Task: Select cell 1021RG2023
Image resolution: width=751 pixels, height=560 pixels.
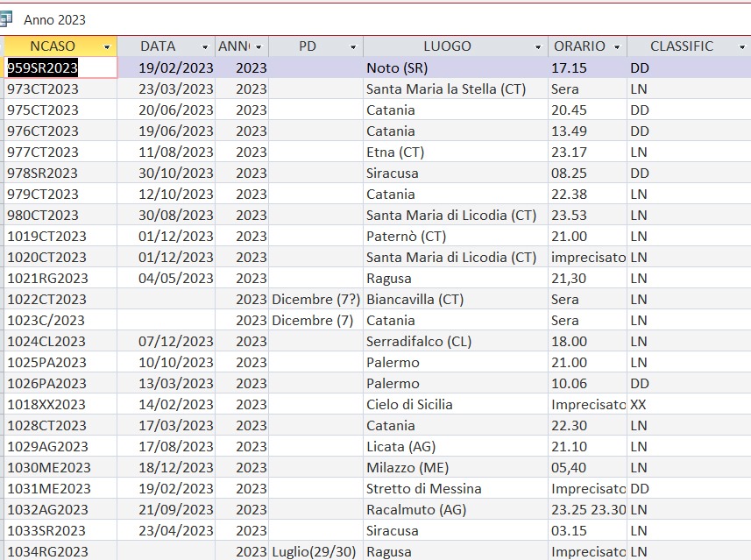Action: pyautogui.click(x=60, y=279)
